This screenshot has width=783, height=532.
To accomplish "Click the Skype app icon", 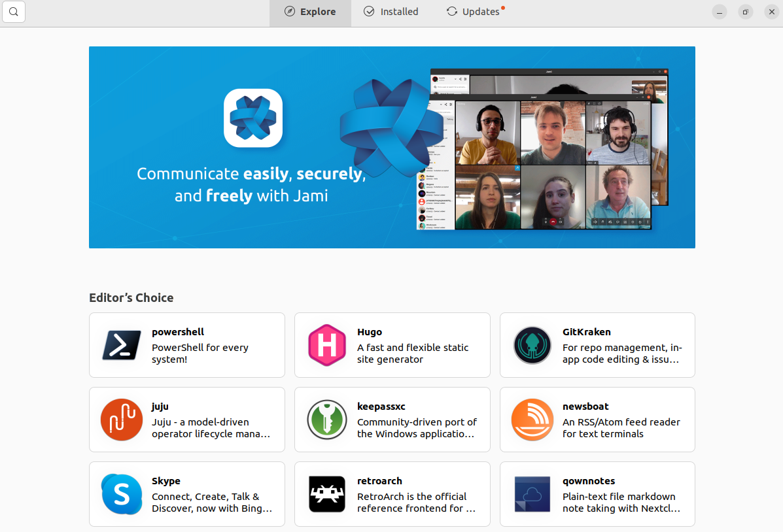I will pyautogui.click(x=122, y=494).
